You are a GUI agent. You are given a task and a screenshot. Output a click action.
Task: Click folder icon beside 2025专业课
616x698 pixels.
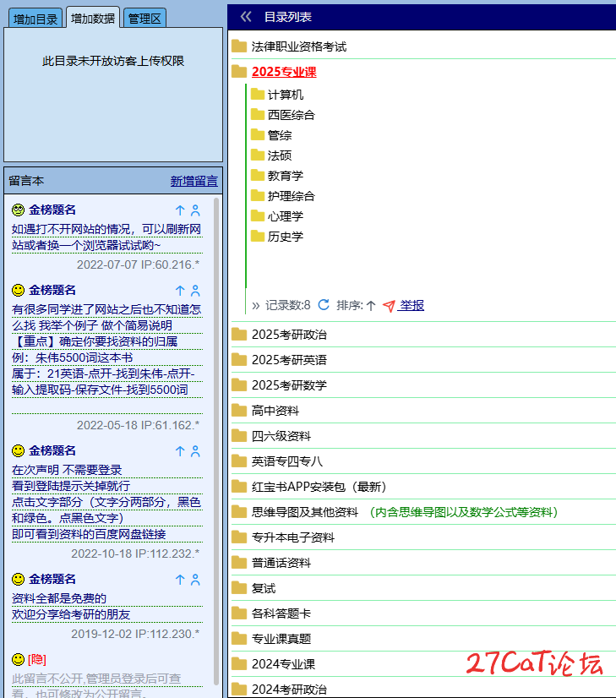pos(239,72)
